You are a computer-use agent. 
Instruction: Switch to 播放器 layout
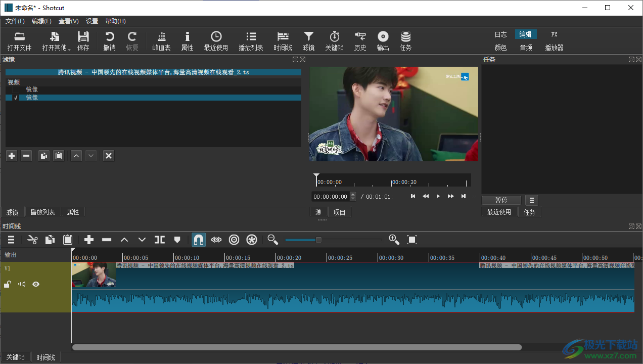554,48
